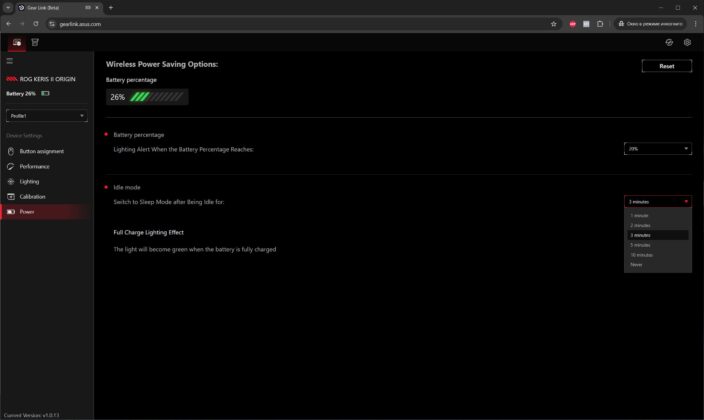This screenshot has width=704, height=420.
Task: Open the sync status icon at top right
Action: coord(669,42)
